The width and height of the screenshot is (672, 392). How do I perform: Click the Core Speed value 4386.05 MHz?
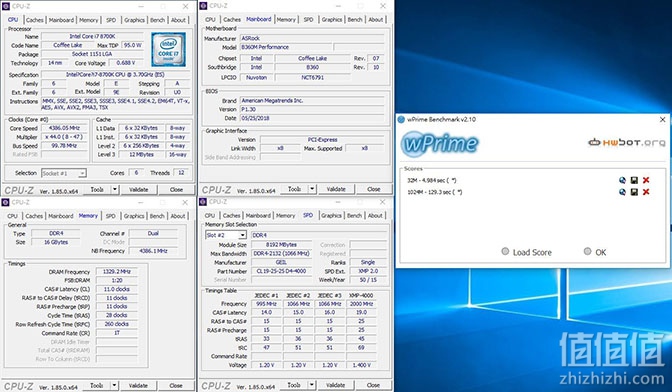click(64, 128)
